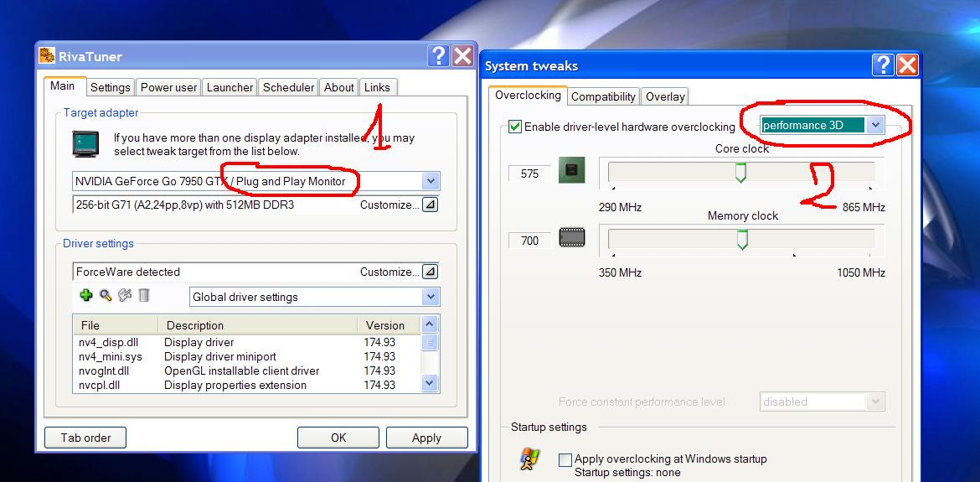Viewport: 980px width, 482px height.
Task: Click the memory chip icon beside Memory clock
Action: tap(571, 237)
